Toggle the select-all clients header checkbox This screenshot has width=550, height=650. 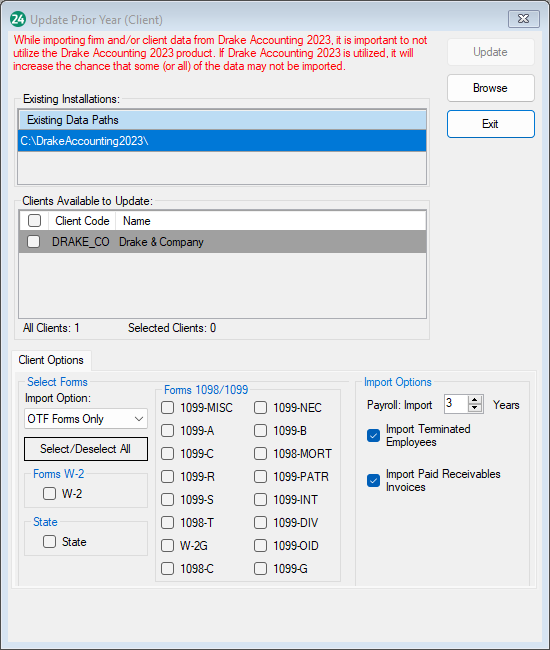click(x=34, y=221)
